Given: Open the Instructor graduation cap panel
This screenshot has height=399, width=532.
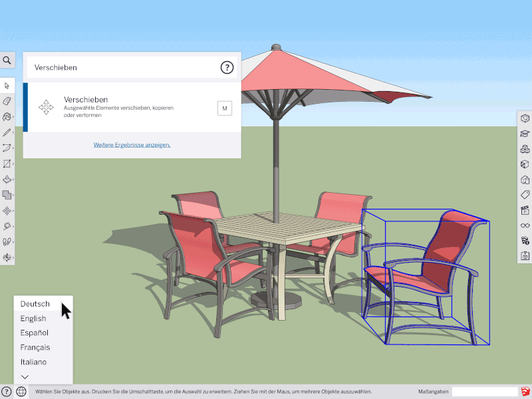Looking at the screenshot, I should [x=525, y=134].
